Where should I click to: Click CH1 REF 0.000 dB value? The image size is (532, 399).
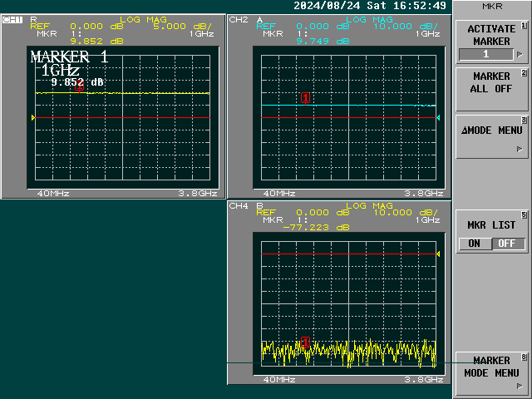click(96, 27)
